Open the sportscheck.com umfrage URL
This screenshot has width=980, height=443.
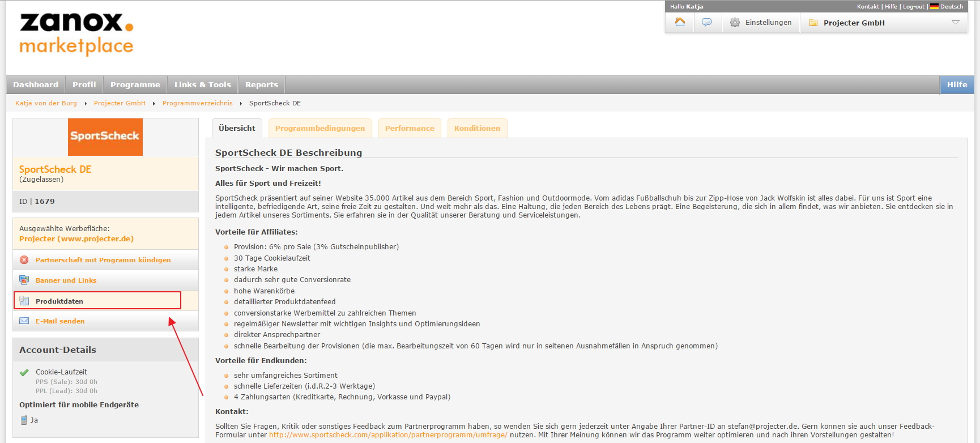(388, 435)
